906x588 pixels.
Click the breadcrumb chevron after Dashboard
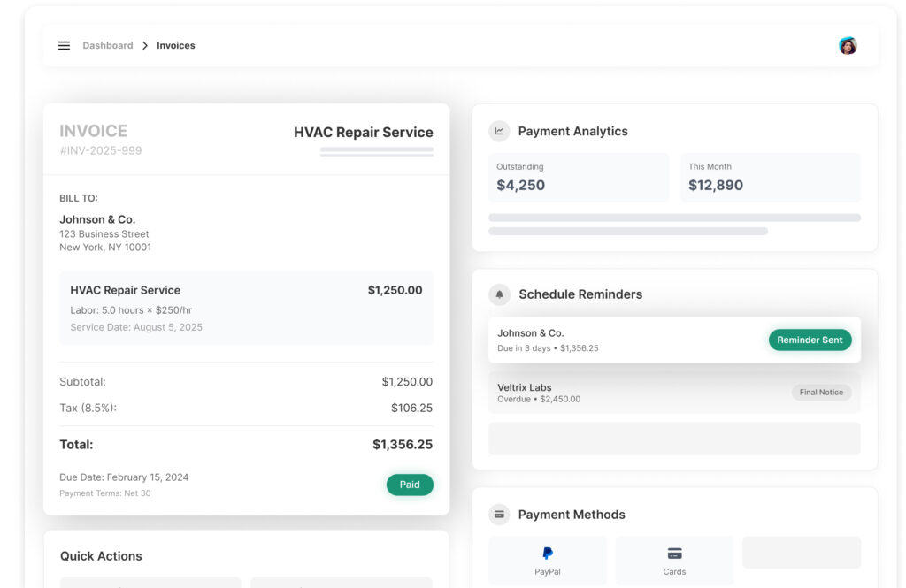click(145, 46)
